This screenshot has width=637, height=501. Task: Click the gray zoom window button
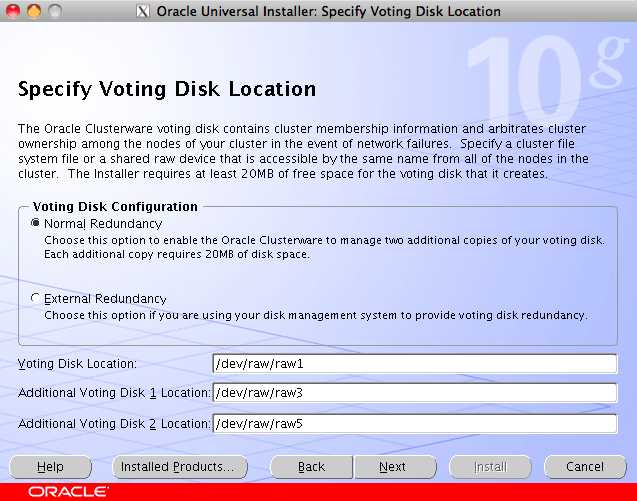click(54, 12)
